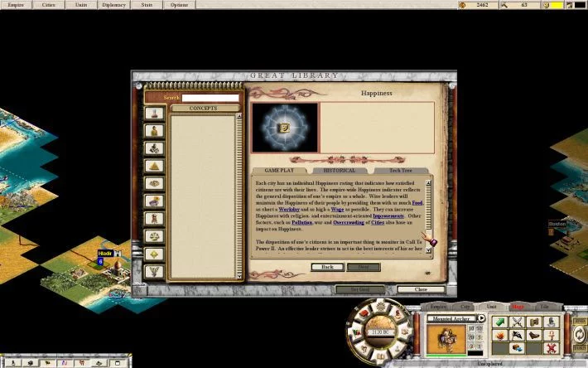
Task: Open the Tile tab in control panel
Action: pyautogui.click(x=544, y=307)
